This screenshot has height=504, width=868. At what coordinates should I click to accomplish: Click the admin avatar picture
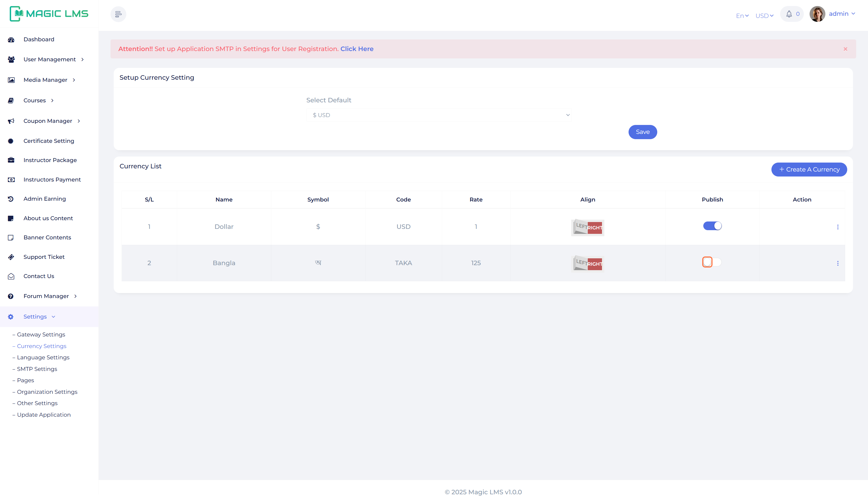pyautogui.click(x=817, y=14)
